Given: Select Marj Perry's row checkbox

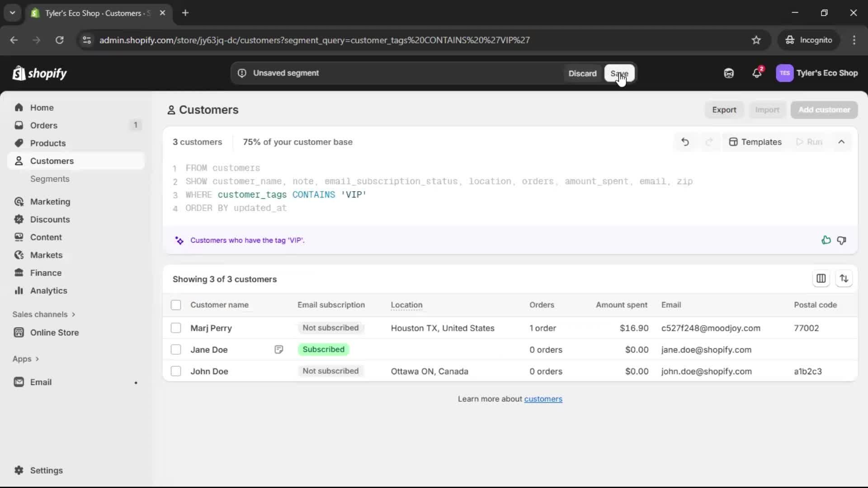Looking at the screenshot, I should click(x=176, y=328).
